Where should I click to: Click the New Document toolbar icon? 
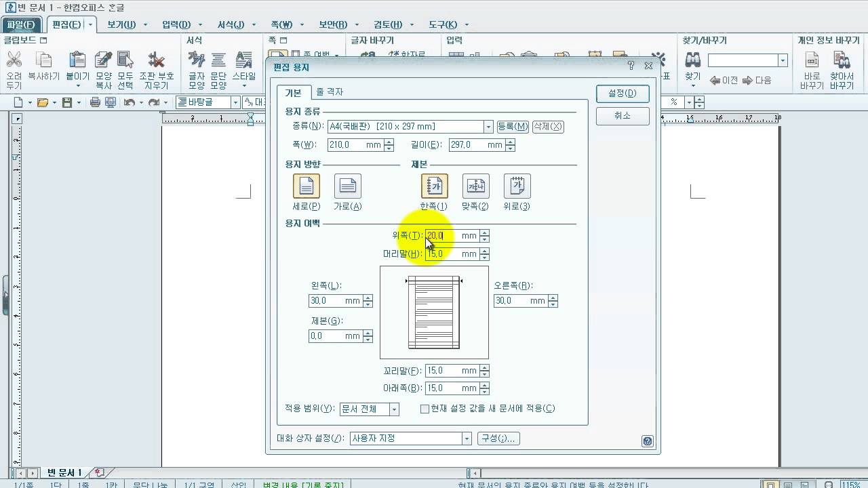click(x=18, y=102)
